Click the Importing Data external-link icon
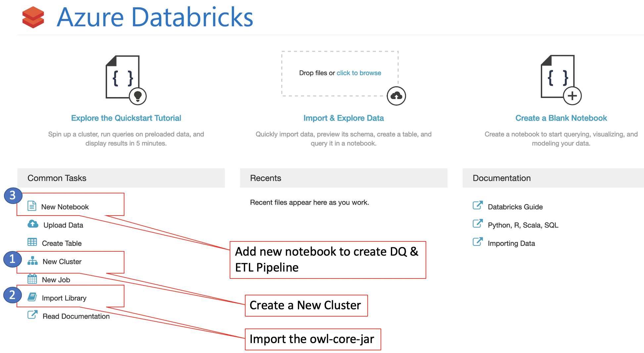Viewport: 644px width, 353px height. click(x=478, y=242)
